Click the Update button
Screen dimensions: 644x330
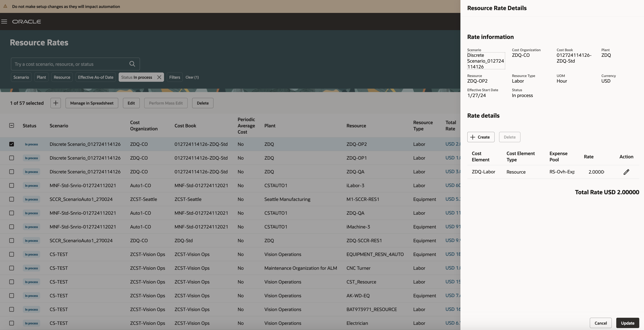[627, 323]
